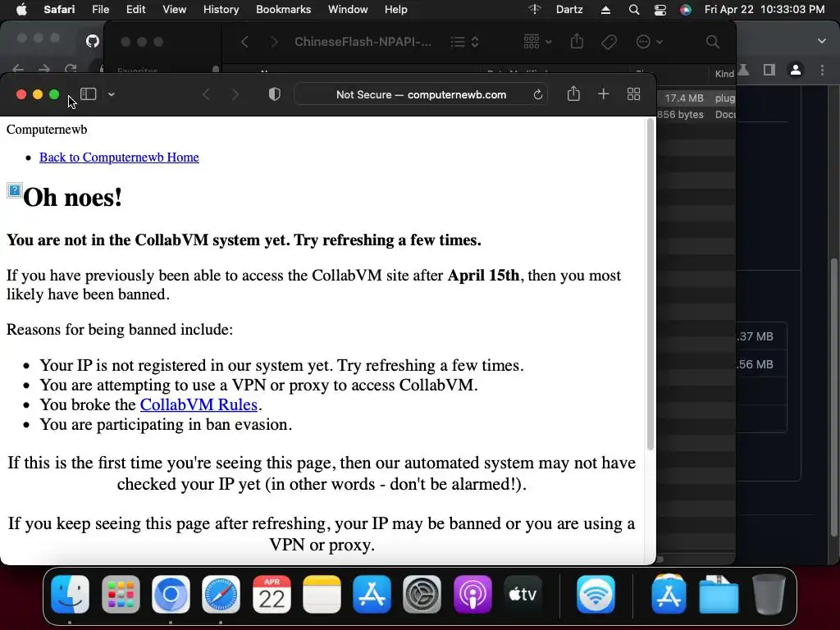Open the CollabVM Rules link
840x630 pixels.
(199, 404)
